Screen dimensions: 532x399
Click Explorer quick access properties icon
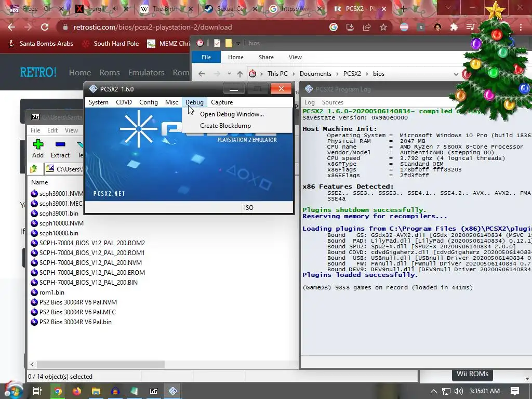pos(217,43)
